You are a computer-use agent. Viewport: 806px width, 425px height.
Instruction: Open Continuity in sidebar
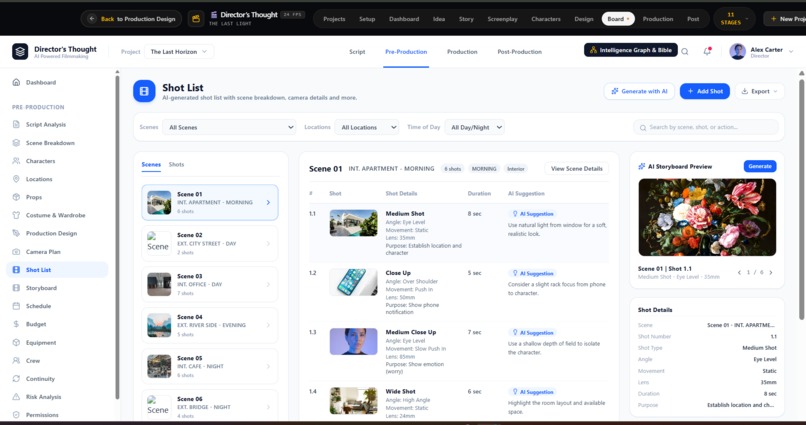click(x=58, y=379)
